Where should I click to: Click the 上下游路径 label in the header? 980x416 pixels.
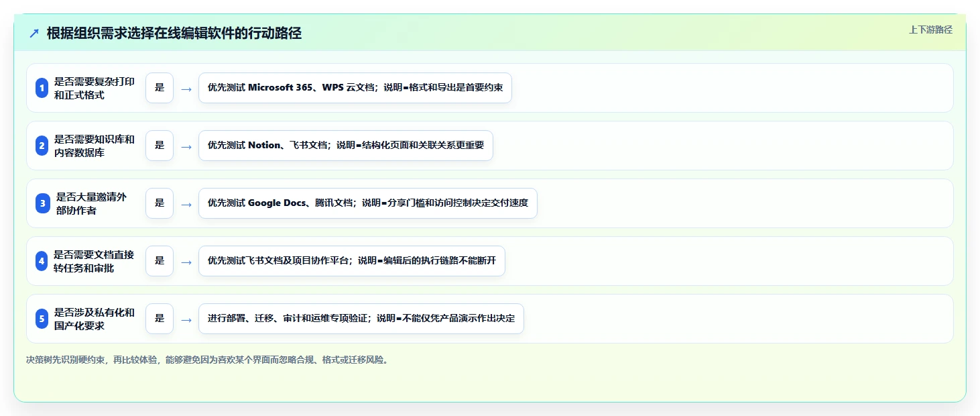[x=930, y=30]
